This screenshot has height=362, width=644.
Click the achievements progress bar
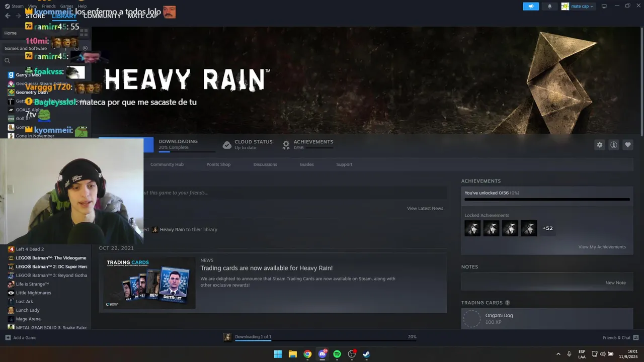click(547, 200)
